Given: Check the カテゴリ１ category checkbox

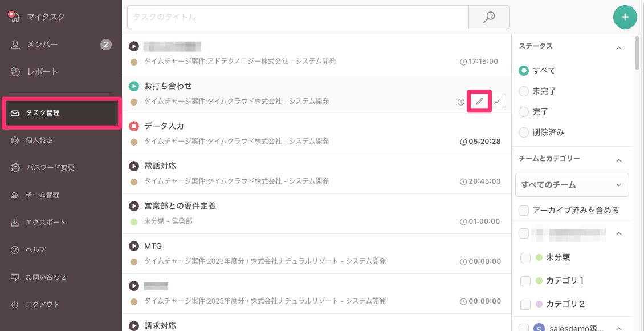Looking at the screenshot, I should click(x=525, y=281).
